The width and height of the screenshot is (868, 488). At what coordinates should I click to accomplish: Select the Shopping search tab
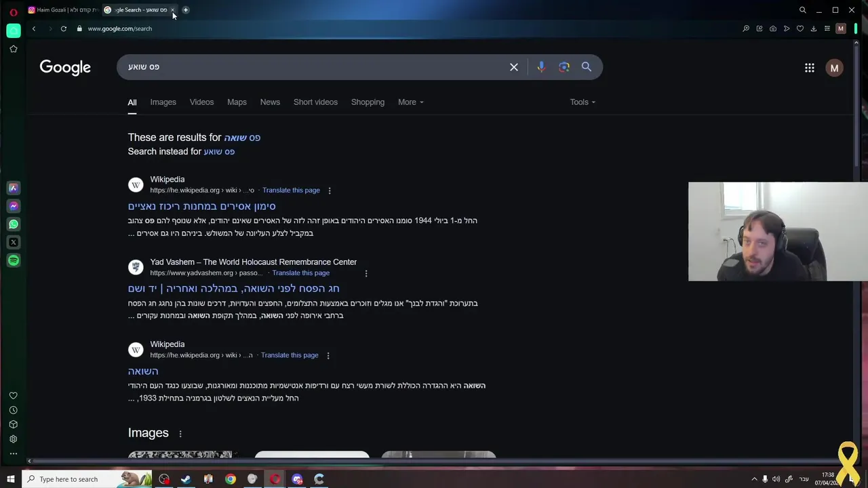[x=368, y=102]
